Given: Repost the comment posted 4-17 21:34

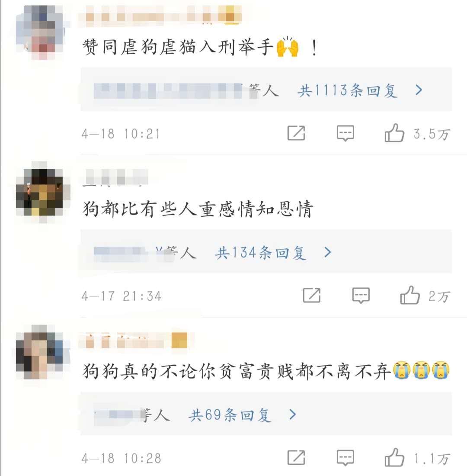Looking at the screenshot, I should [x=312, y=295].
